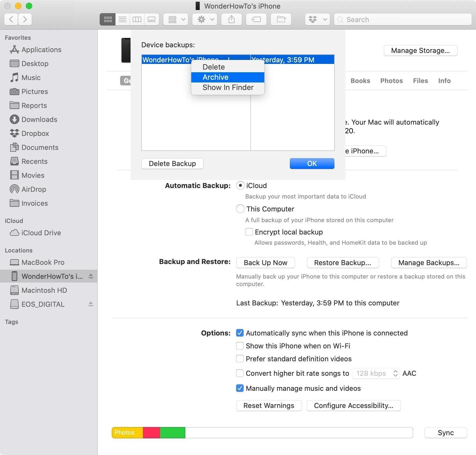The width and height of the screenshot is (476, 455).
Task: Click the Configure Accessibility button
Action: (x=354, y=406)
